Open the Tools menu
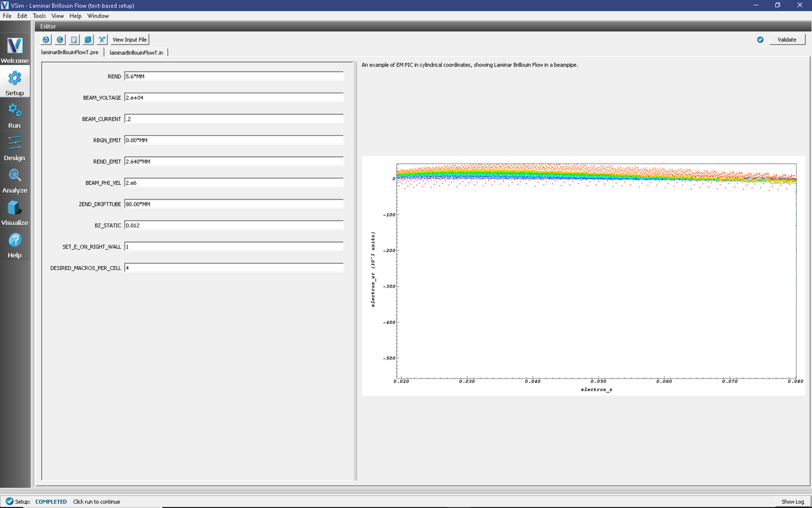Viewport: 812px width, 508px height. [39, 16]
